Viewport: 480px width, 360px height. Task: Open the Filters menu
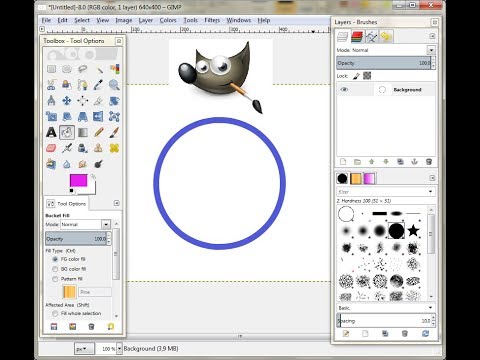click(x=212, y=20)
